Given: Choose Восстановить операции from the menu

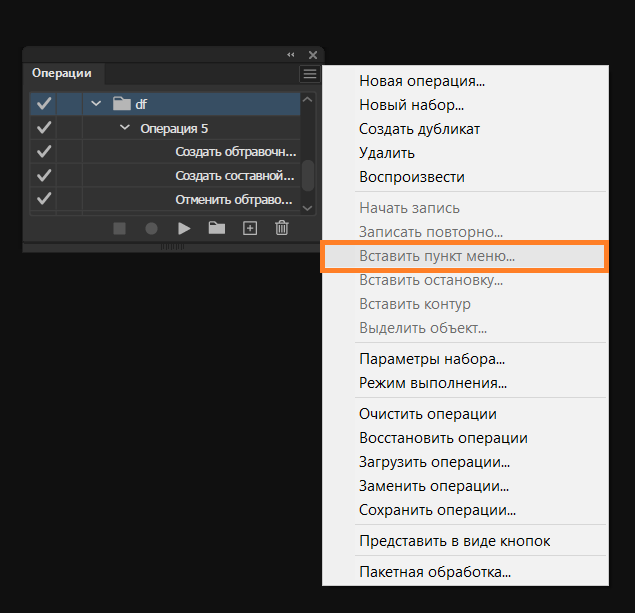Looking at the screenshot, I should (x=465, y=438).
